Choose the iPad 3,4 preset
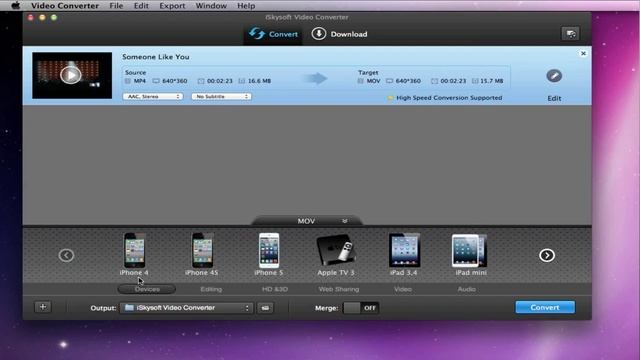The width and height of the screenshot is (640, 360). point(404,254)
